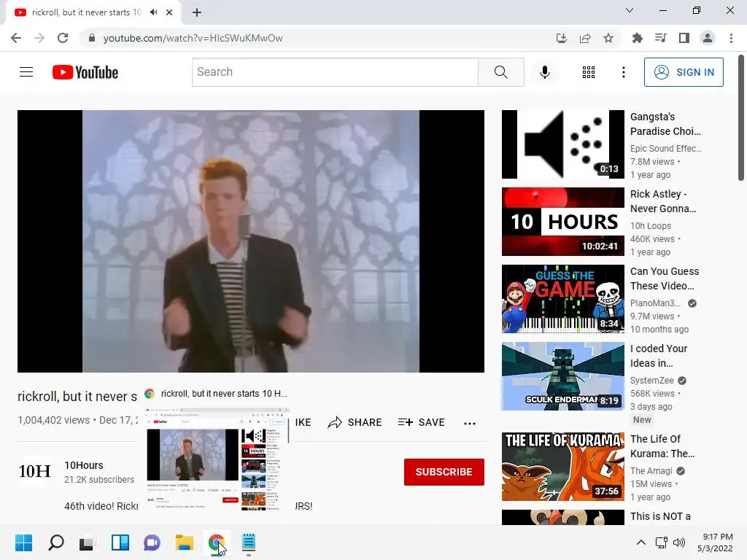Share the video with SHARE button

tap(355, 422)
